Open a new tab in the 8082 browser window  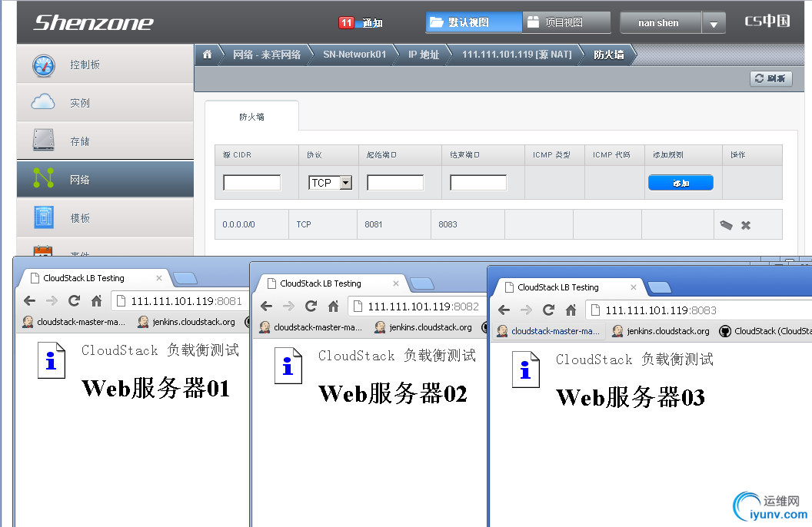(x=422, y=284)
